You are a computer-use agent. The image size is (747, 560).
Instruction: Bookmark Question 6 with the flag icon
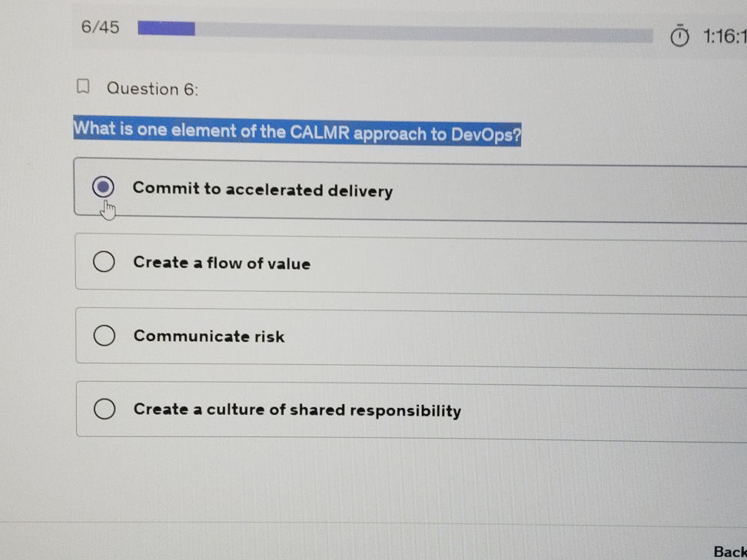84,87
